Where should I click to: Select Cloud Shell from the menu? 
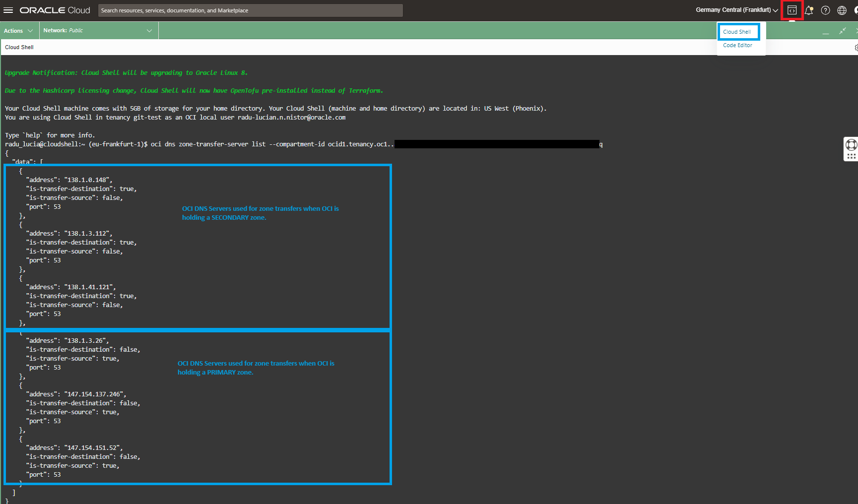pos(737,32)
